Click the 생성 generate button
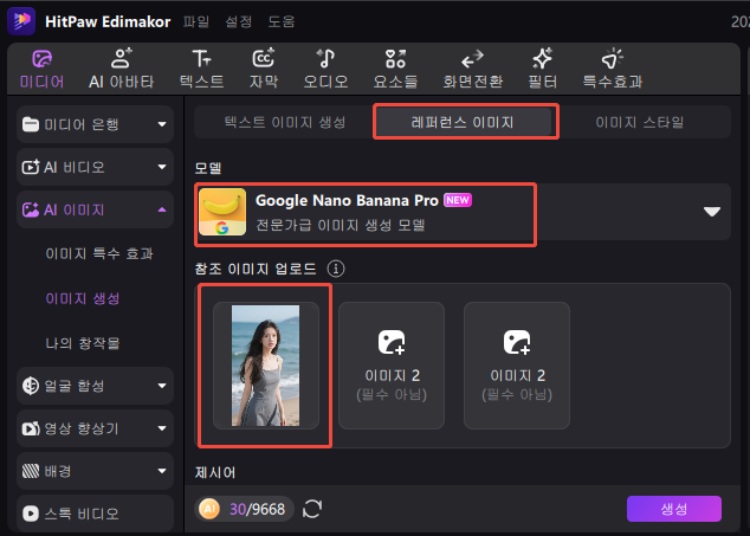750x536 pixels. coord(674,509)
